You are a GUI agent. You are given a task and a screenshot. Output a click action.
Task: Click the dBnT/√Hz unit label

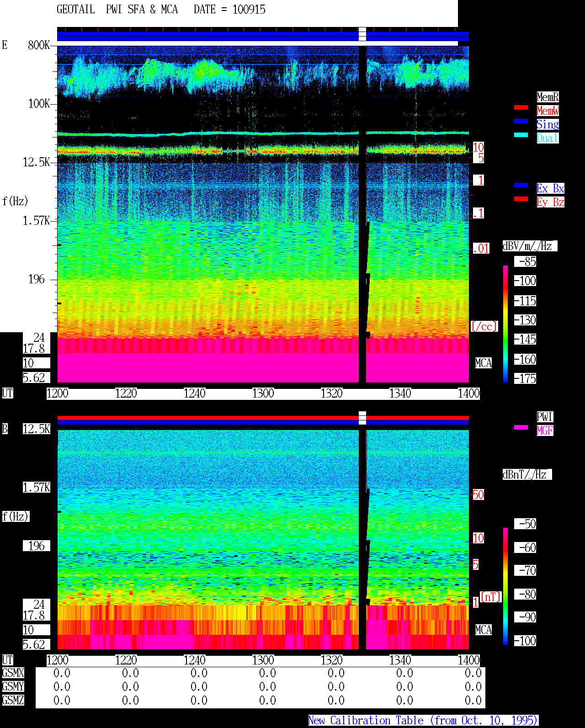pyautogui.click(x=527, y=474)
